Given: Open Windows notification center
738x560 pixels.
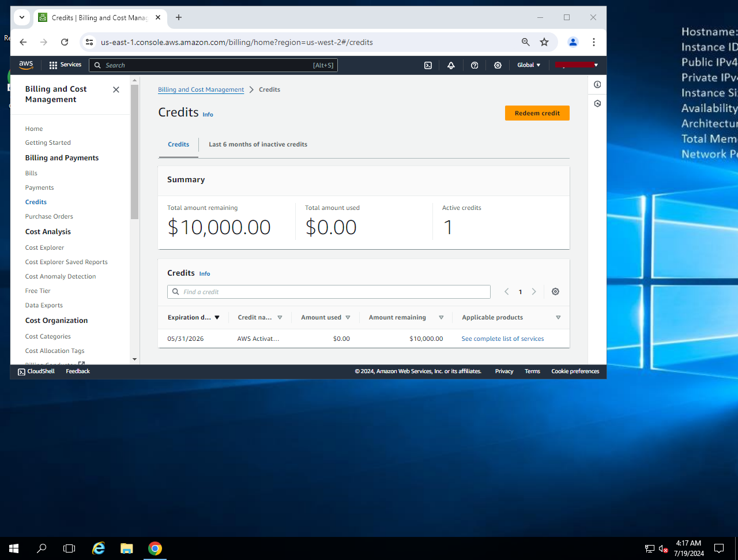Looking at the screenshot, I should tap(719, 548).
